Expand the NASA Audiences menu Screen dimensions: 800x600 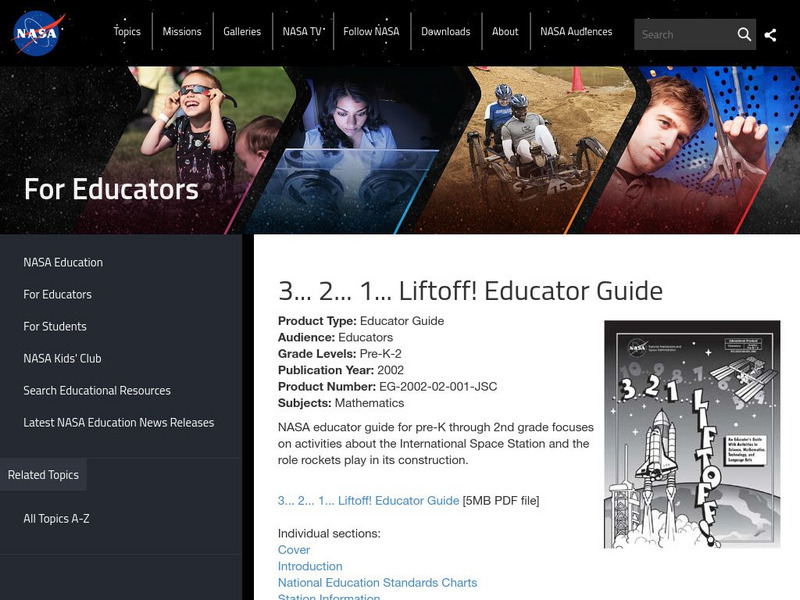point(576,32)
